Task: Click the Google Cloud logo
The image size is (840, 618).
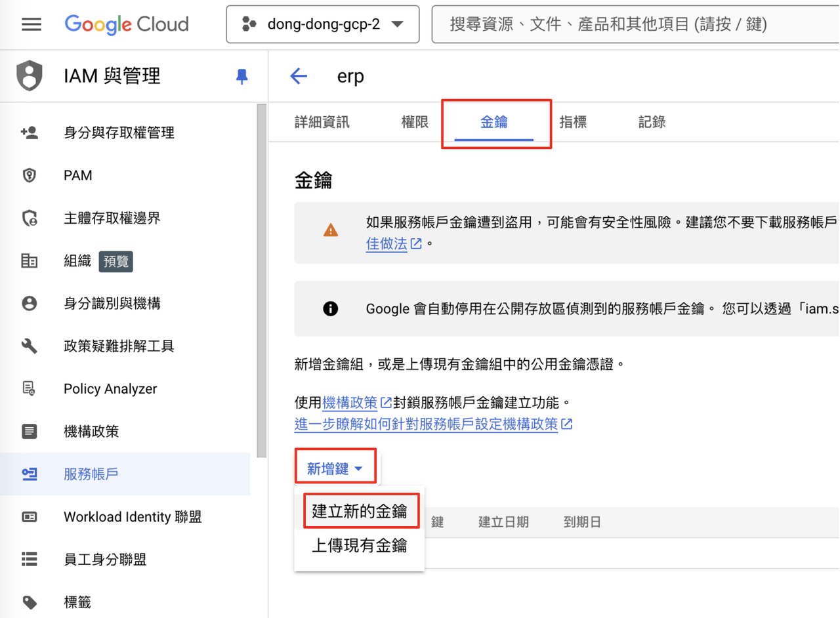Action: click(127, 25)
